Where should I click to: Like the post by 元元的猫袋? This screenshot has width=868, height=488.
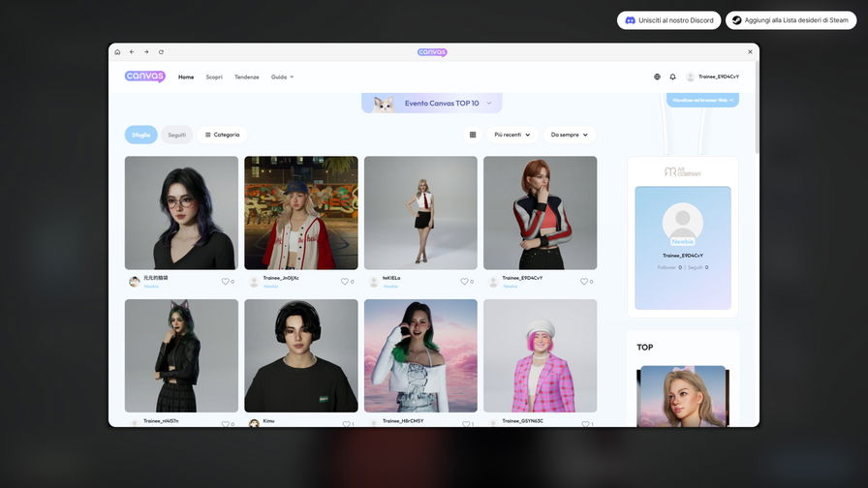[226, 282]
